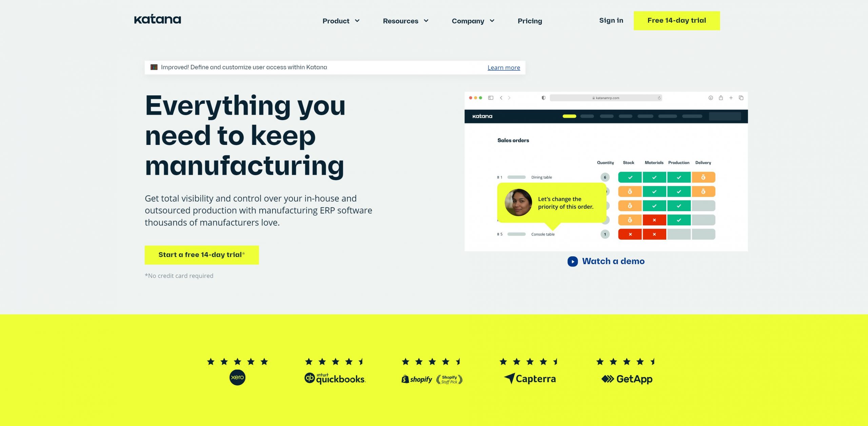Click the Sales orders panel header area
868x426 pixels.
click(512, 140)
